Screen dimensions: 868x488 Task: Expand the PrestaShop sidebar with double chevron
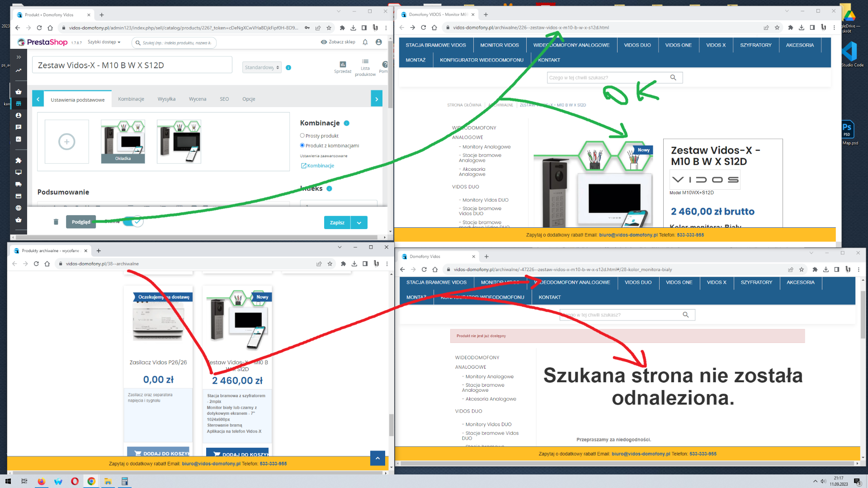19,57
